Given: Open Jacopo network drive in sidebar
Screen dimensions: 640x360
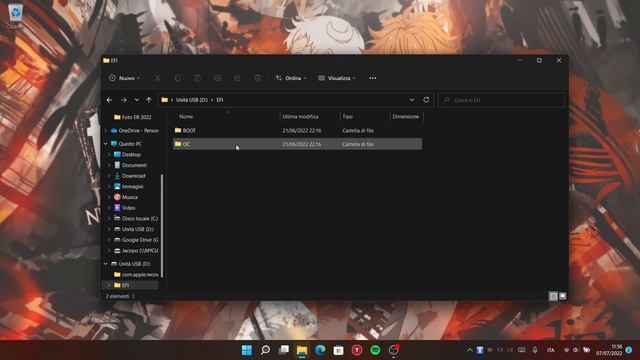Looking at the screenshot, I should click(x=136, y=251).
